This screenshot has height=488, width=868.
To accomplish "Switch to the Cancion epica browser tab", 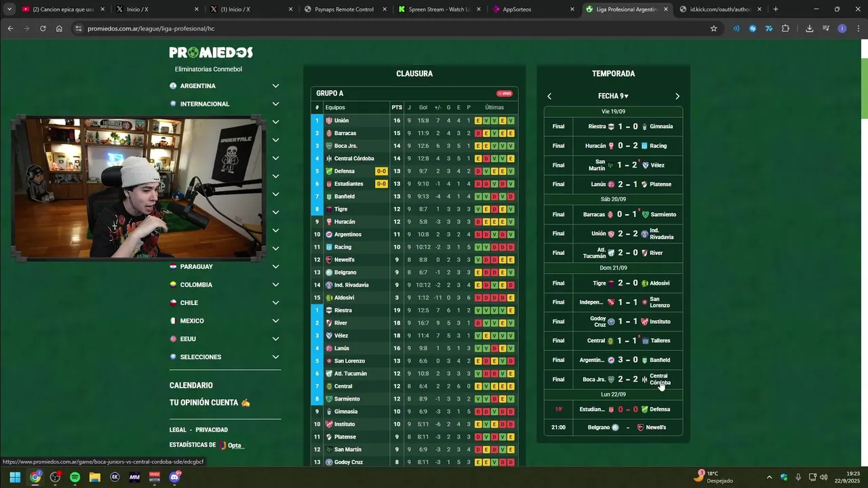I will point(62,9).
